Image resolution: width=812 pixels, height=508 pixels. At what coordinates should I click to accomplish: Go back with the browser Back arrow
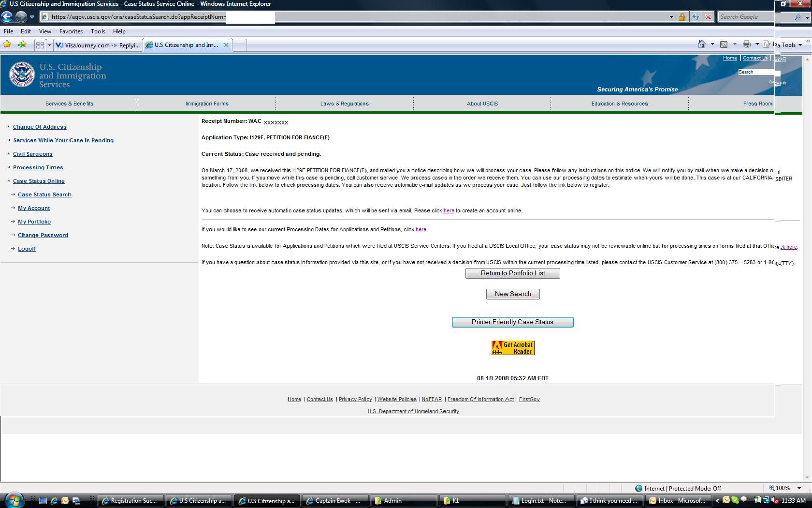[7, 16]
